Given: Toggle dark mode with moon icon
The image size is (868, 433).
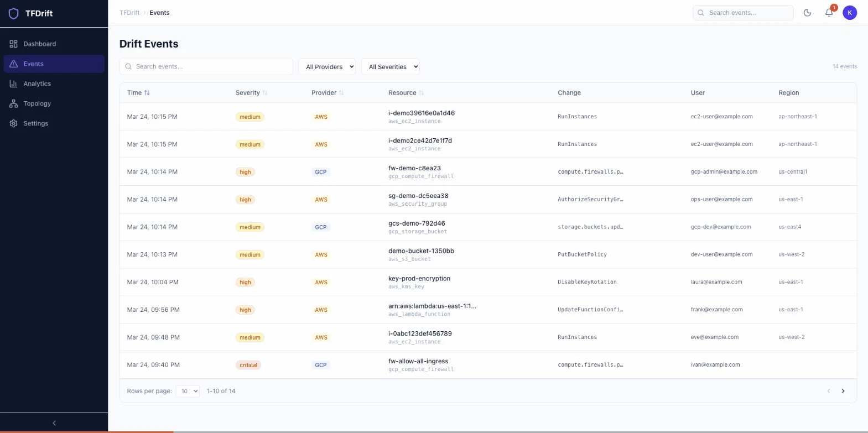Looking at the screenshot, I should click(807, 13).
